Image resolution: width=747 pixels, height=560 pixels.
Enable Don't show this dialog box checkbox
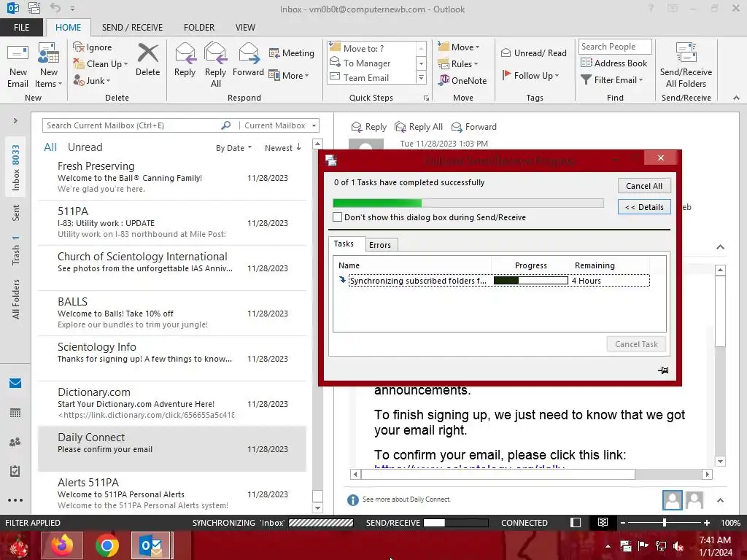[x=337, y=217]
